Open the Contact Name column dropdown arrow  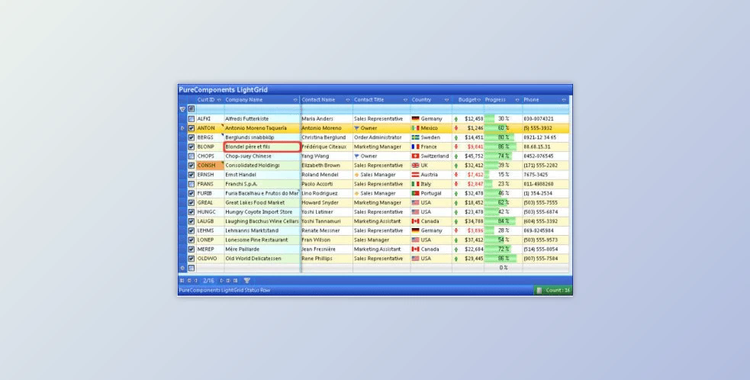point(348,100)
